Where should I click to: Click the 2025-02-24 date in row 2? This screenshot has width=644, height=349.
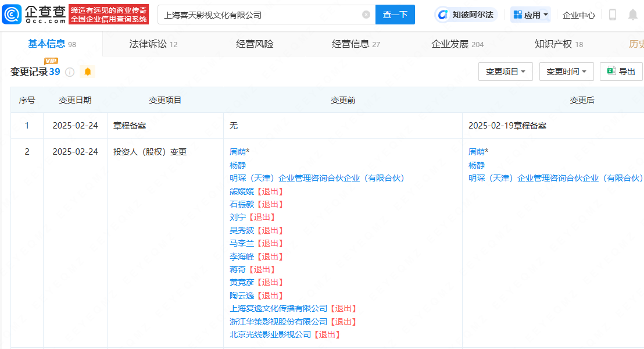[75, 152]
